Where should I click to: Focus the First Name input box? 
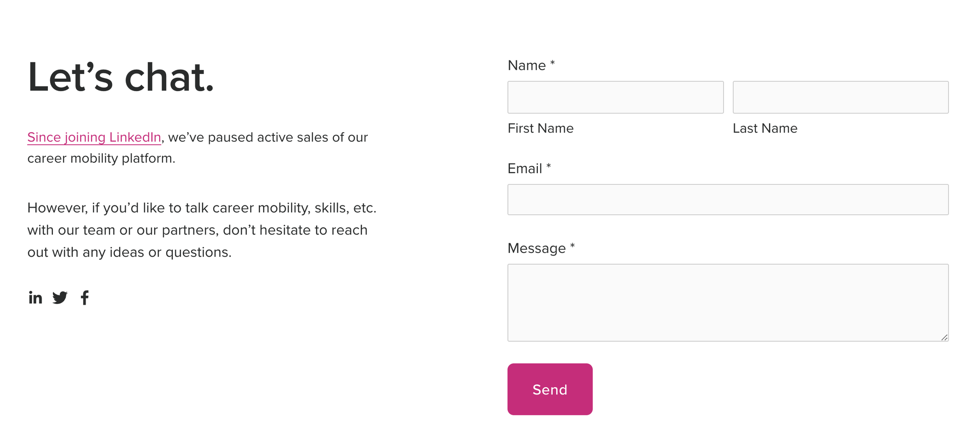click(x=615, y=97)
